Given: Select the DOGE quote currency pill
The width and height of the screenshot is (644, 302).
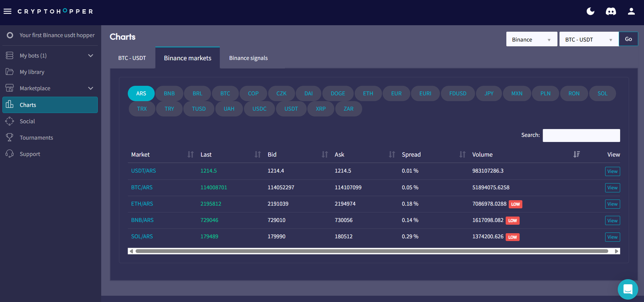Looking at the screenshot, I should click(x=338, y=93).
